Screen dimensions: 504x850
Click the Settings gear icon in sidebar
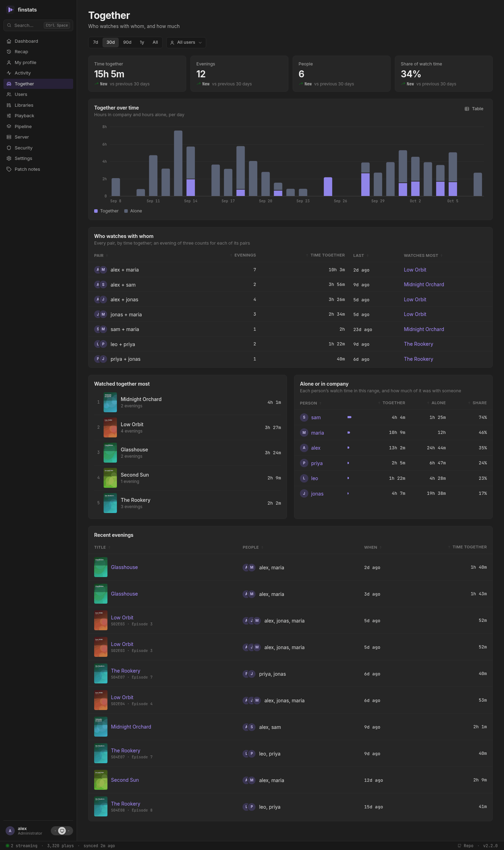pyautogui.click(x=9, y=159)
